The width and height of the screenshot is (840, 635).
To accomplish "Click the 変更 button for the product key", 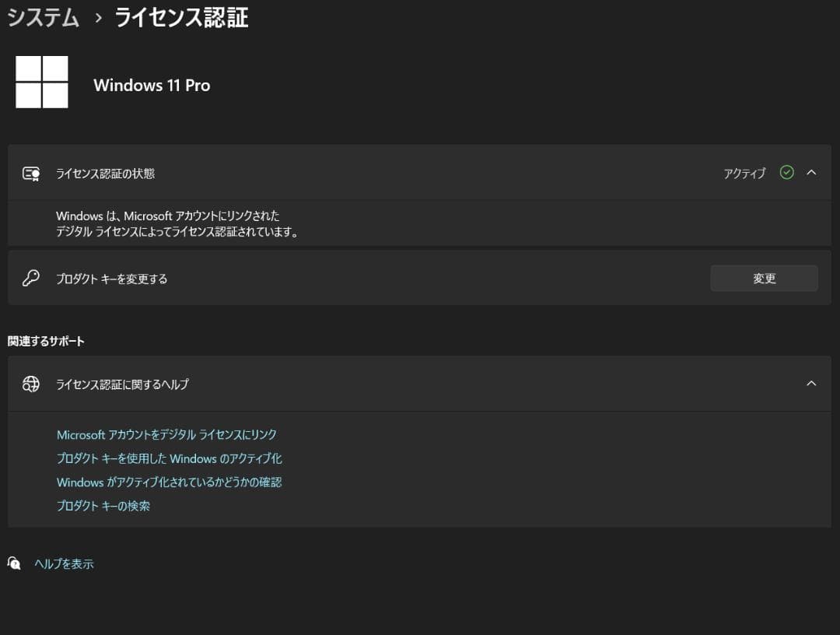I will pos(764,278).
